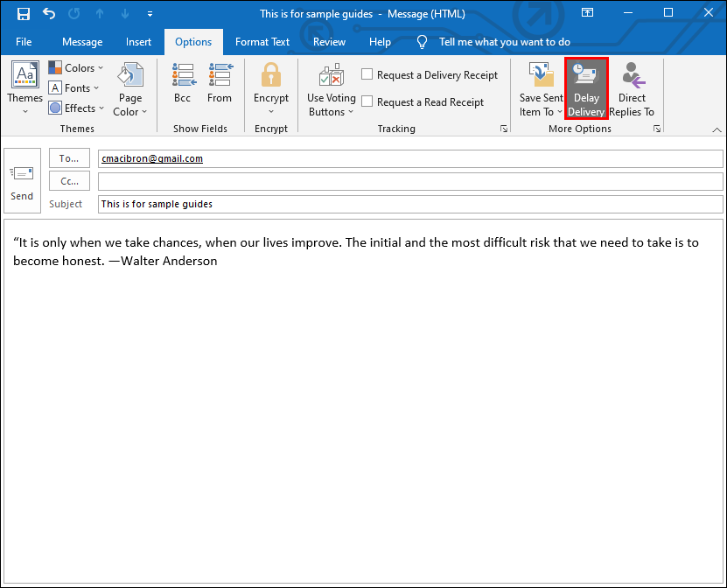Image resolution: width=727 pixels, height=588 pixels.
Task: Show the From field
Action: coord(220,85)
